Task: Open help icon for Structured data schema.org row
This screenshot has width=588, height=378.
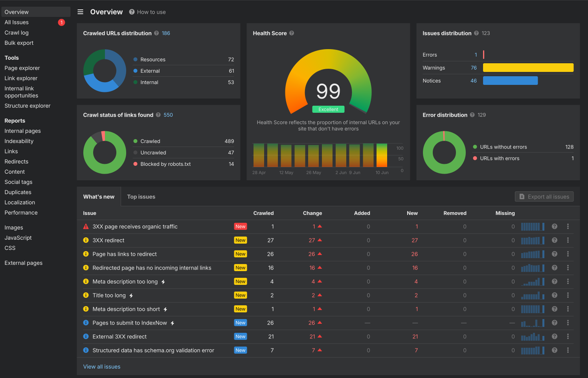Action: click(x=555, y=350)
